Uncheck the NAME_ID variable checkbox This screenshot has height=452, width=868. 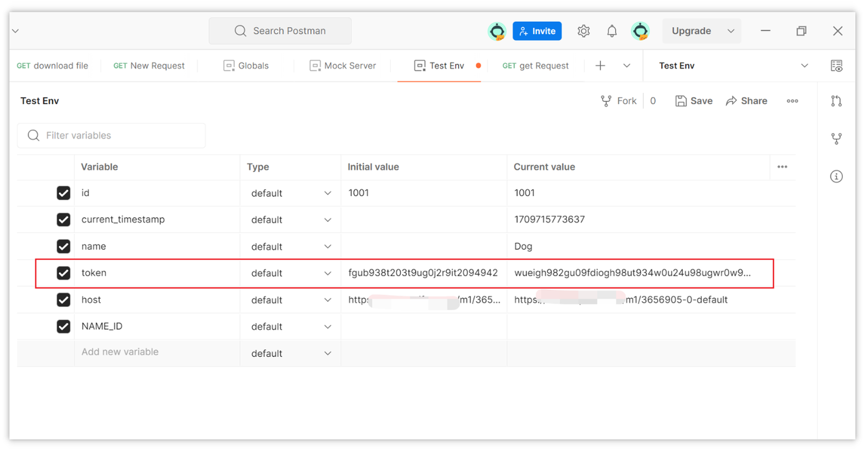click(x=64, y=326)
